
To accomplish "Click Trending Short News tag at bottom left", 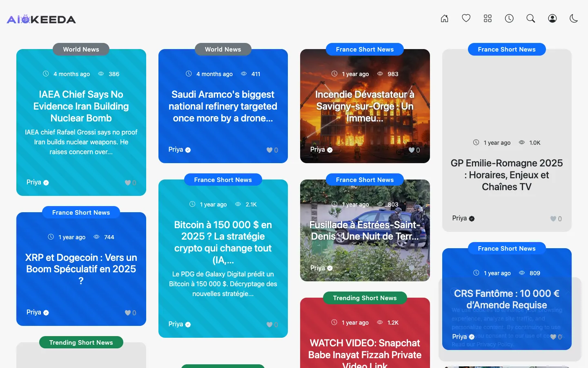I will pos(81,343).
